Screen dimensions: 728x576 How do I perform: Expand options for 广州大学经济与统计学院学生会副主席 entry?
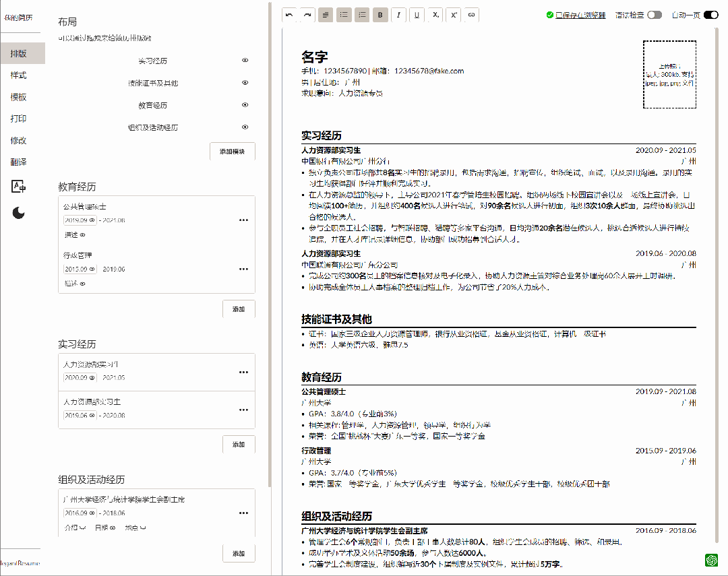(243, 513)
